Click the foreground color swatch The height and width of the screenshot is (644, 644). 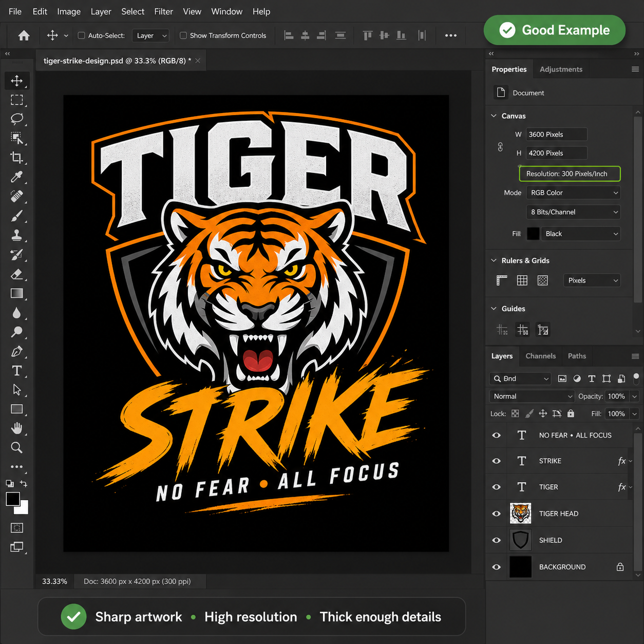[13, 499]
